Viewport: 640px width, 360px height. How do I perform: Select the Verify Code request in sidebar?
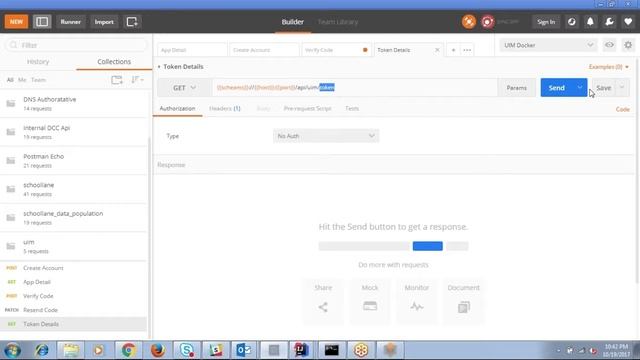click(73, 296)
